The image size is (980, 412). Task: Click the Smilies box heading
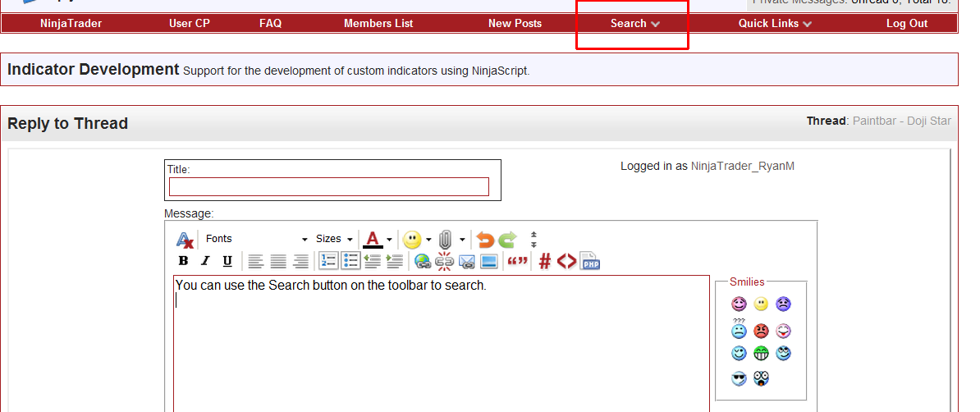[747, 282]
